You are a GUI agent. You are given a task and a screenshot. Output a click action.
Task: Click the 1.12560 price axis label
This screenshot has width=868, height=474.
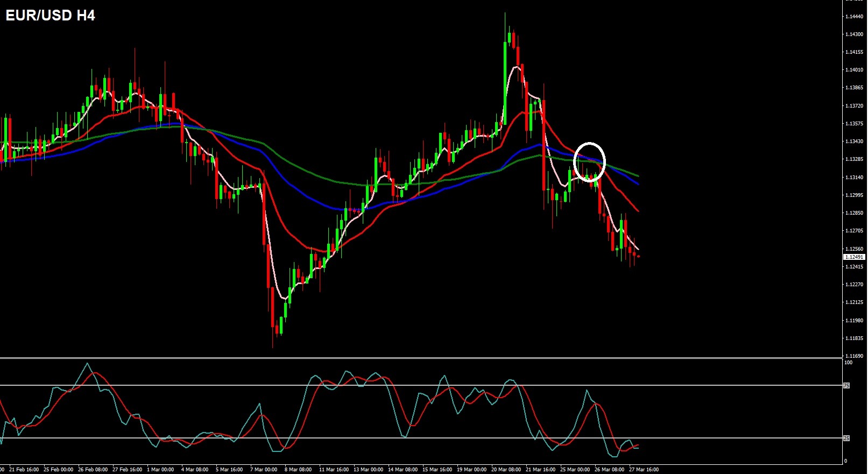click(854, 249)
